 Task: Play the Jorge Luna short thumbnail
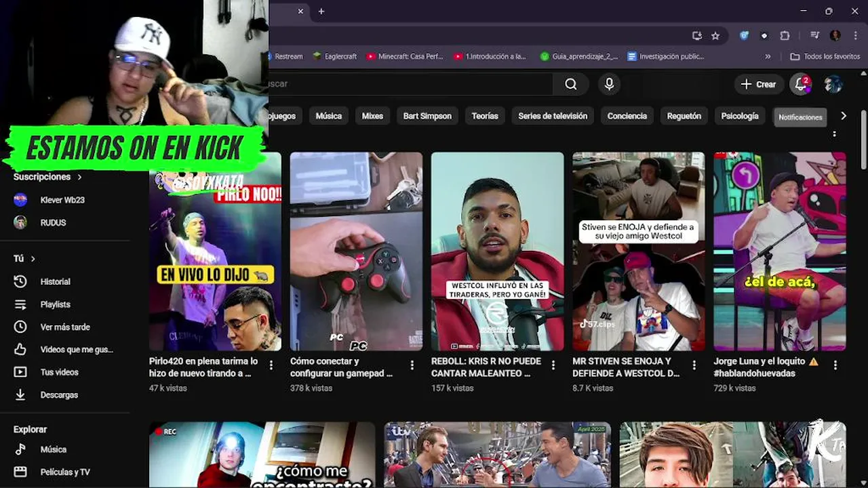click(x=779, y=251)
